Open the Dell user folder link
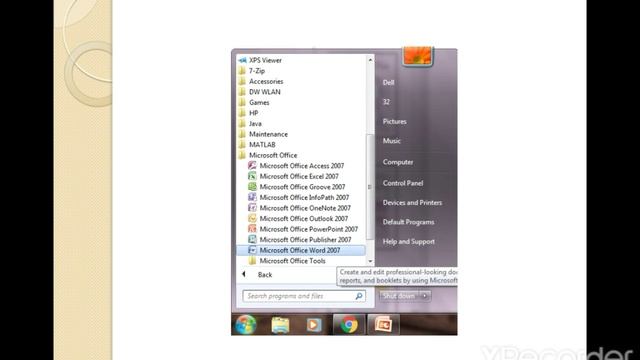This screenshot has height=360, width=640. 388,82
